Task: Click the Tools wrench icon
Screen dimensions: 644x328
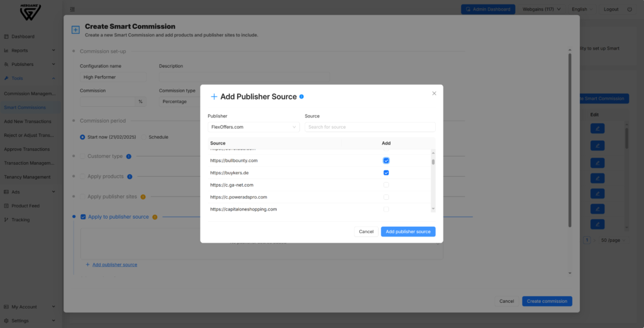Action: [6, 79]
